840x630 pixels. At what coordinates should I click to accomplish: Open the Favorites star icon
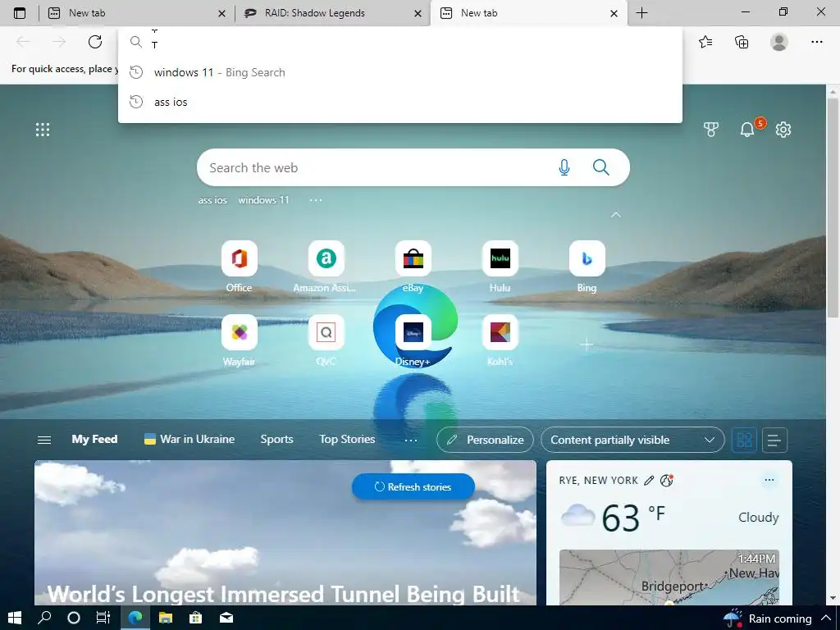(705, 42)
